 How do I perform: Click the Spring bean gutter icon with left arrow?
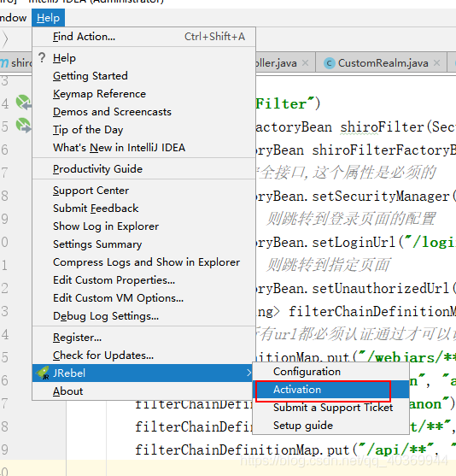pyautogui.click(x=24, y=103)
